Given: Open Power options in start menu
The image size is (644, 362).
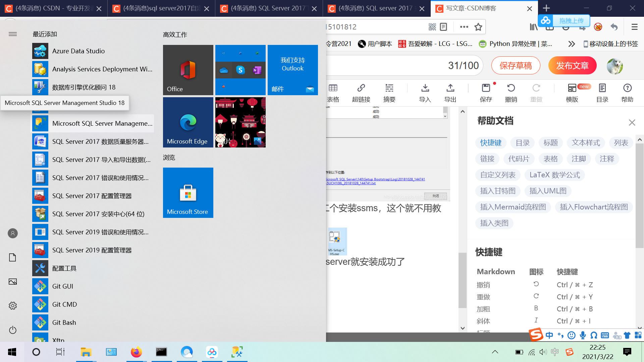Looking at the screenshot, I should pos(13,330).
